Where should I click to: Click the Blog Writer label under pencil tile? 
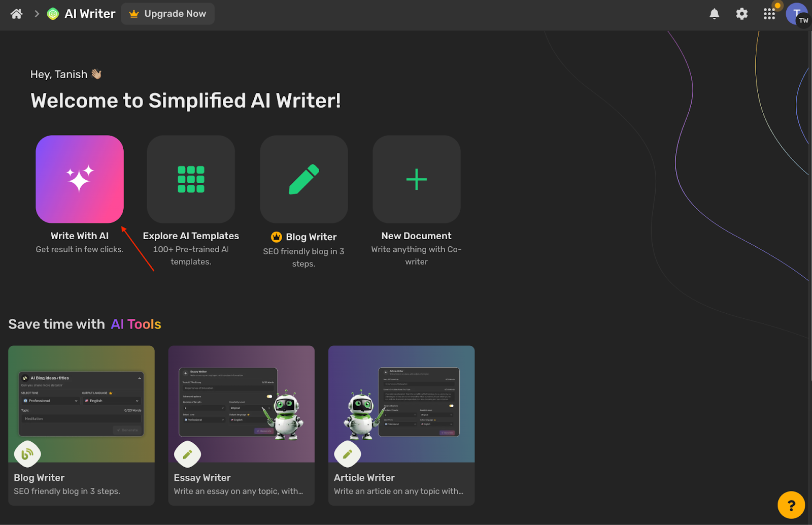311,237
